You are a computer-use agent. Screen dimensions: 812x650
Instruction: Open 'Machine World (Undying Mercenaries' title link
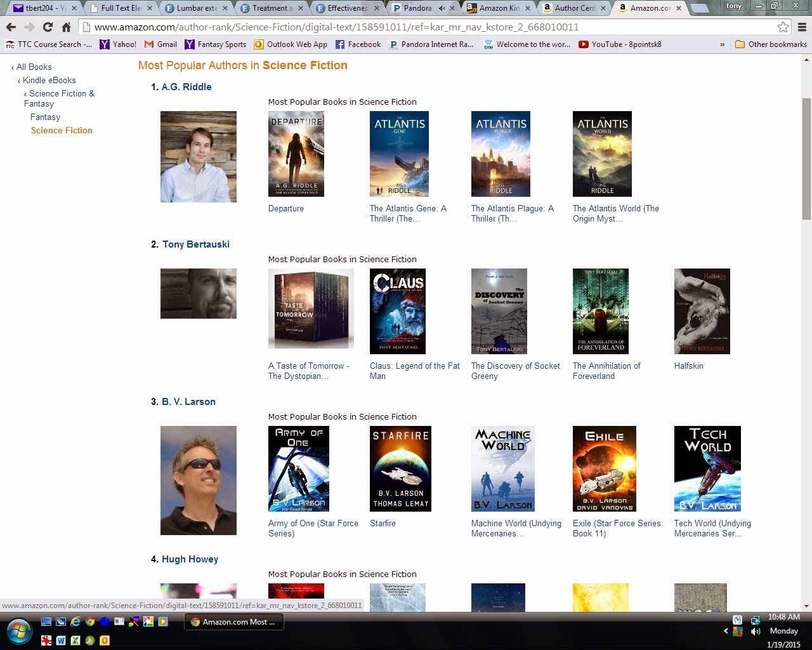[x=516, y=528]
